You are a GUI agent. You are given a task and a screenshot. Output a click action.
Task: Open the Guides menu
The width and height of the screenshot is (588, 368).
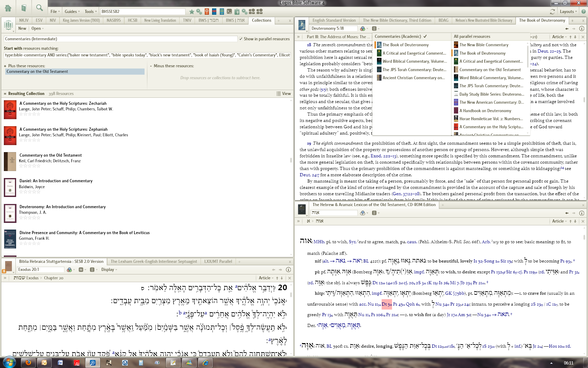click(x=72, y=12)
